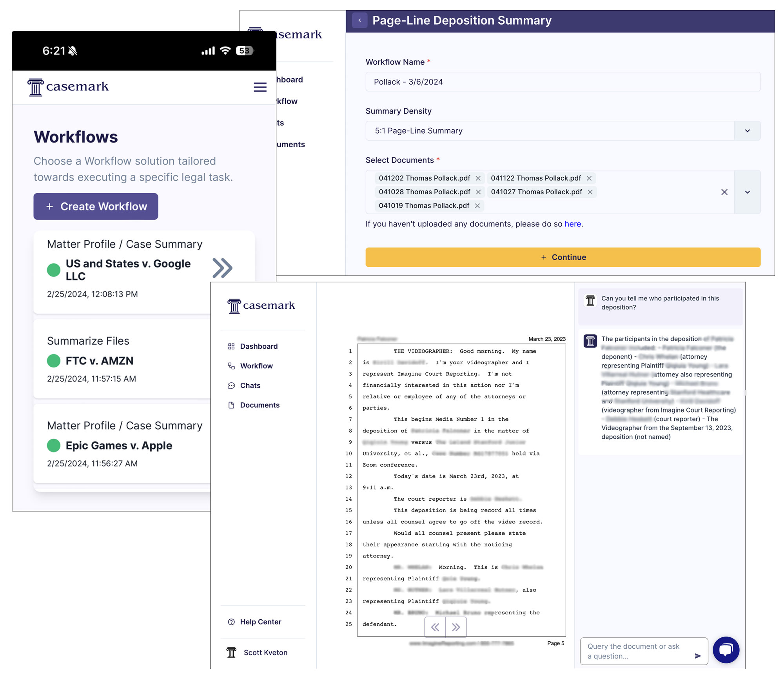Open Dashboard in the sidebar
Screen dimensions: 784x684
pyautogui.click(x=259, y=346)
